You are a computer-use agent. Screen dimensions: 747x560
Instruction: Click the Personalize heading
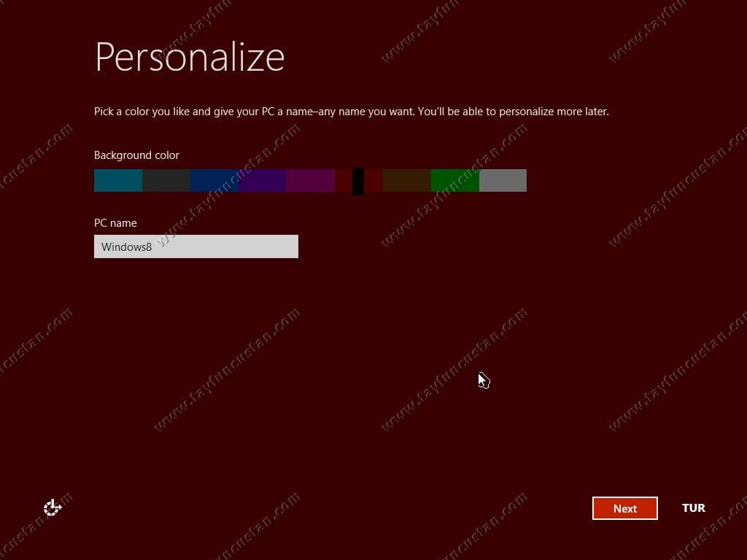tap(190, 57)
